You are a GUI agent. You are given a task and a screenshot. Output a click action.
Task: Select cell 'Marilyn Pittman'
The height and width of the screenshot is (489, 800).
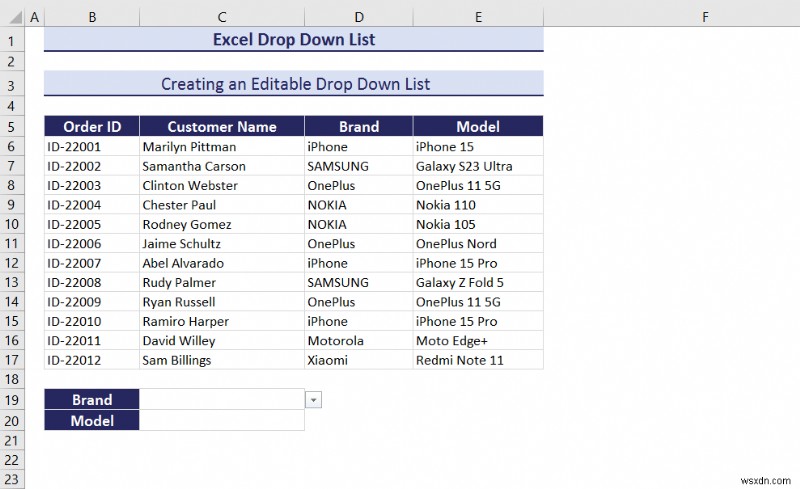click(x=222, y=146)
